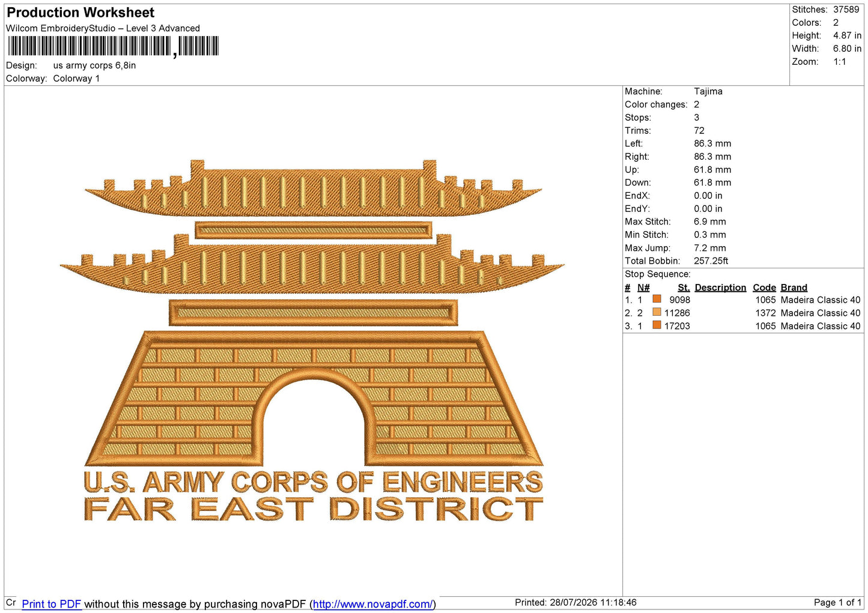Click the design name 'us army corps 6,8in'
The image size is (868, 613).
pos(94,65)
